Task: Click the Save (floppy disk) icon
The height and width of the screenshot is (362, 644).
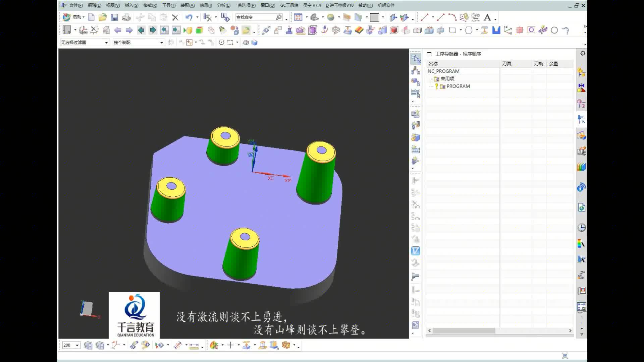Action: coord(114,17)
